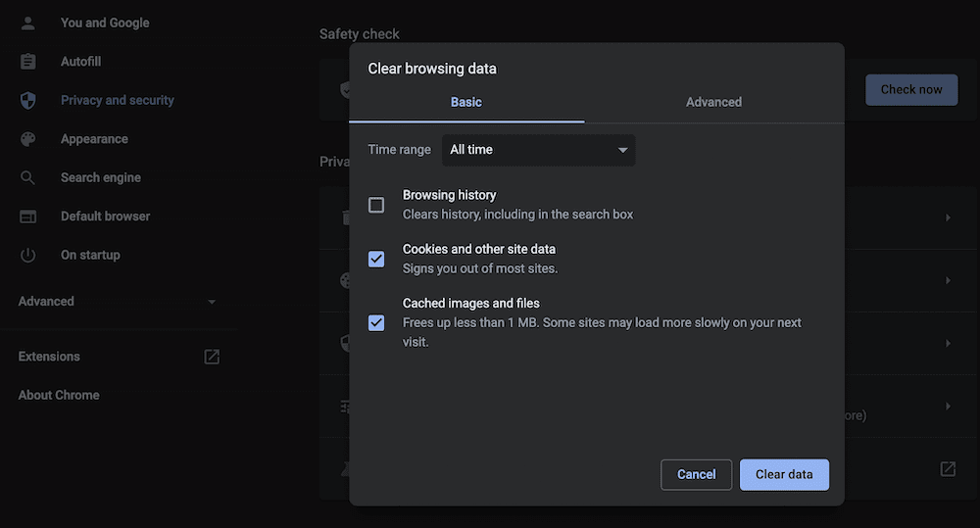This screenshot has width=980, height=528.
Task: Select the On startup power icon
Action: tap(27, 255)
